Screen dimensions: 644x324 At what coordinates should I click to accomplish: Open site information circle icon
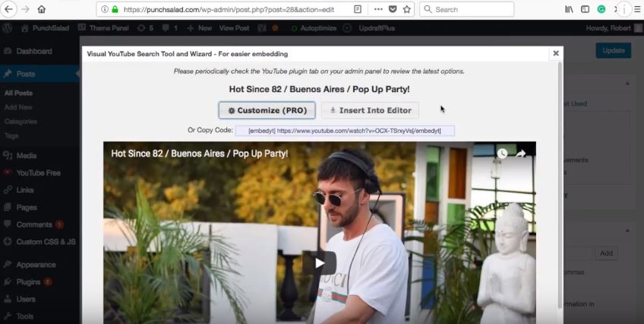pos(105,9)
